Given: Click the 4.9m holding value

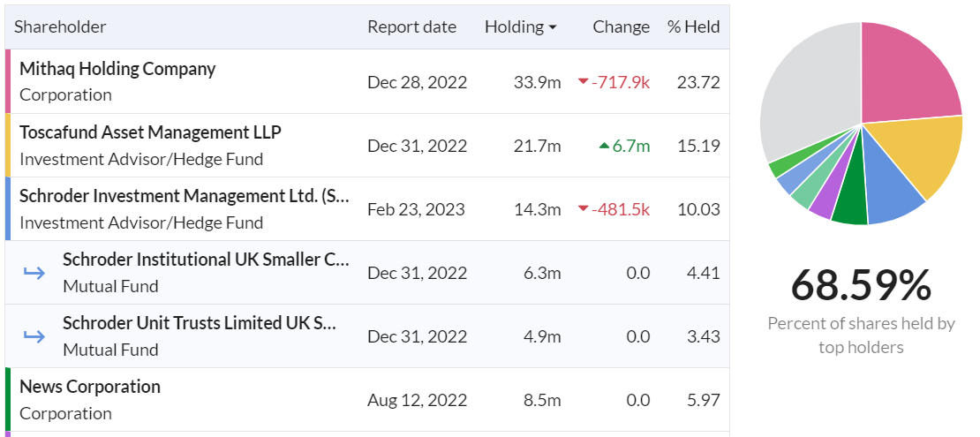Looking at the screenshot, I should coord(542,336).
